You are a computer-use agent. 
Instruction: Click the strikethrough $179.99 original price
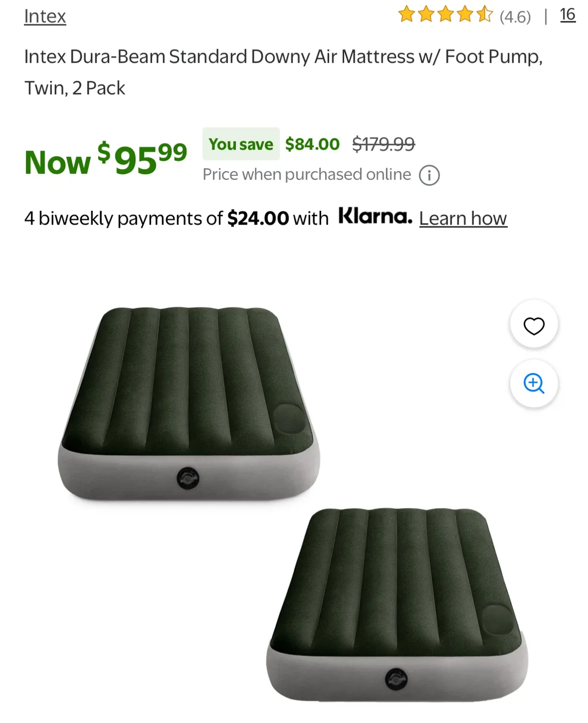pos(384,144)
